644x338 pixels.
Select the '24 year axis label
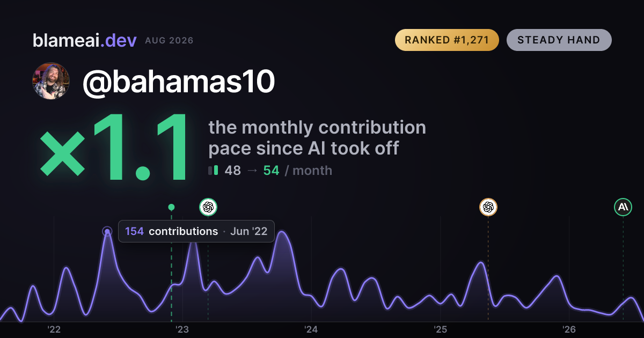pos(311,329)
